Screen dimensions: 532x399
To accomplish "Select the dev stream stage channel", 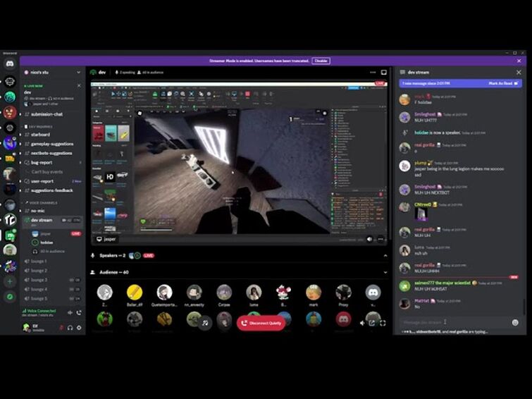I will (52, 221).
